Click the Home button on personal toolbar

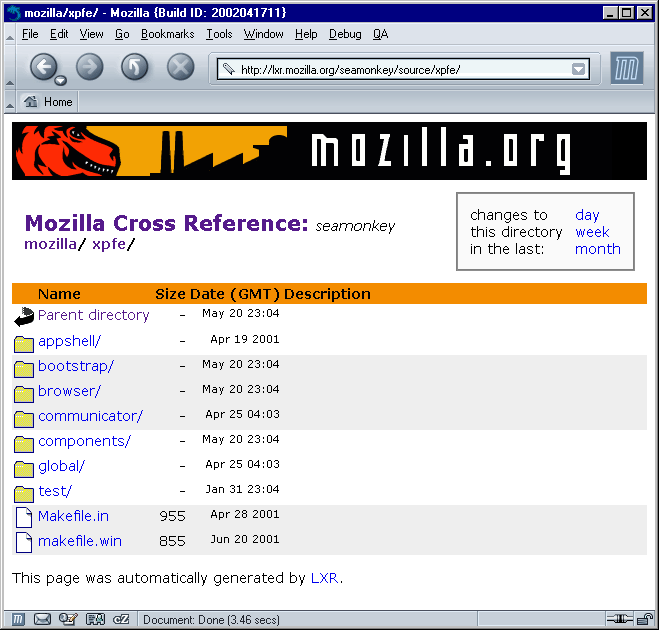tap(49, 102)
